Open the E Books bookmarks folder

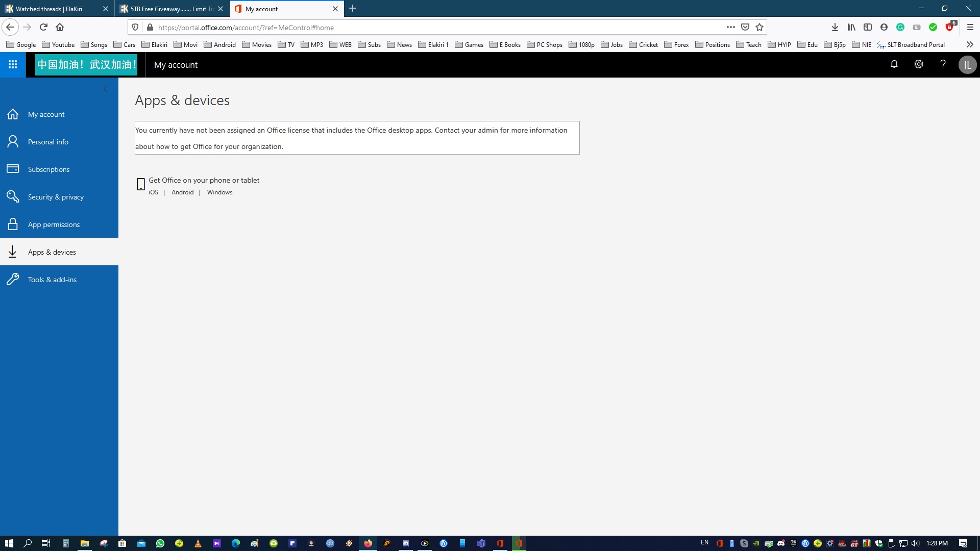[x=505, y=44]
